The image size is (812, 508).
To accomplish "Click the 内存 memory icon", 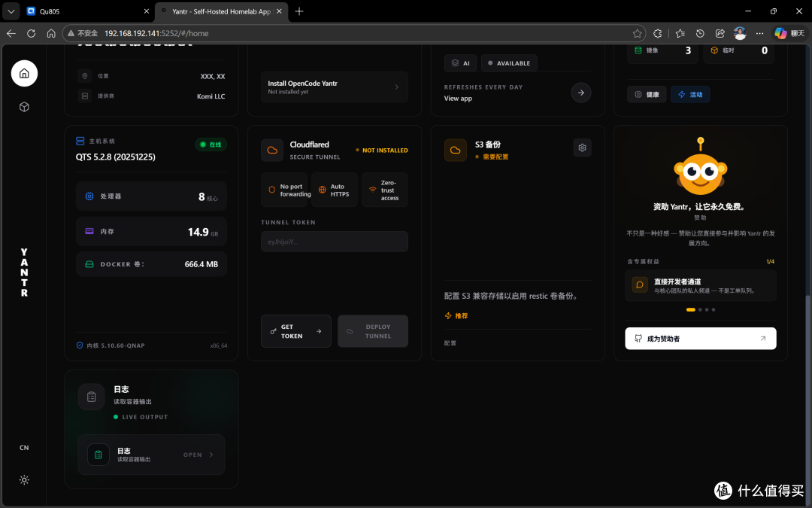I will tap(89, 231).
